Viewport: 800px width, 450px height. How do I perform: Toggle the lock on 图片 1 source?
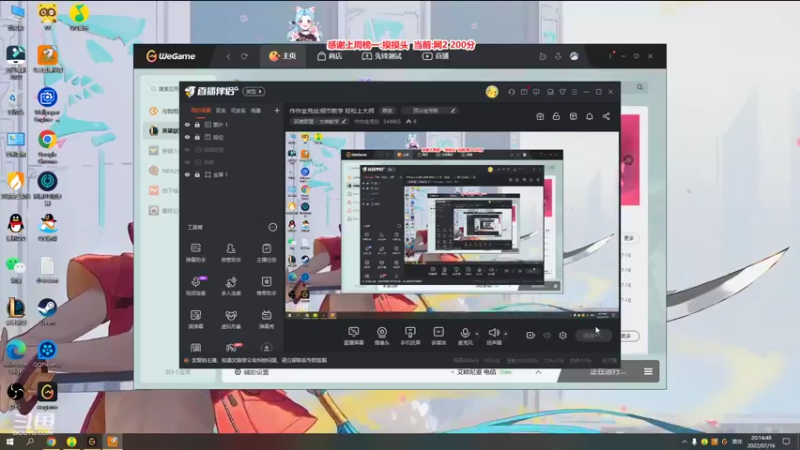click(197, 124)
